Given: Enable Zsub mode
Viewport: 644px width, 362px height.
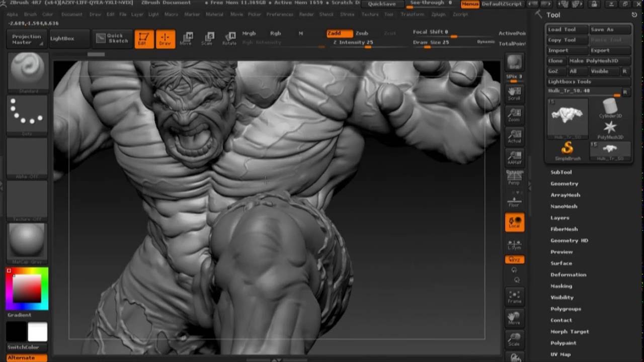Looking at the screenshot, I should pos(362,33).
